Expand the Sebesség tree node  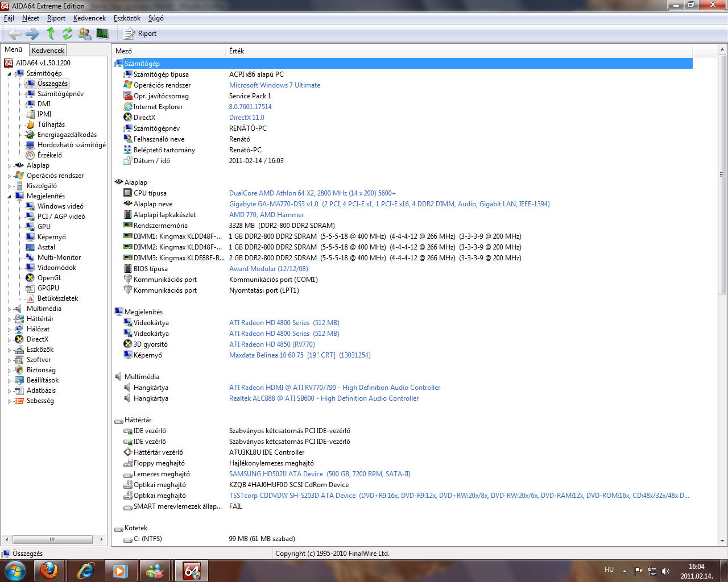pos(9,401)
